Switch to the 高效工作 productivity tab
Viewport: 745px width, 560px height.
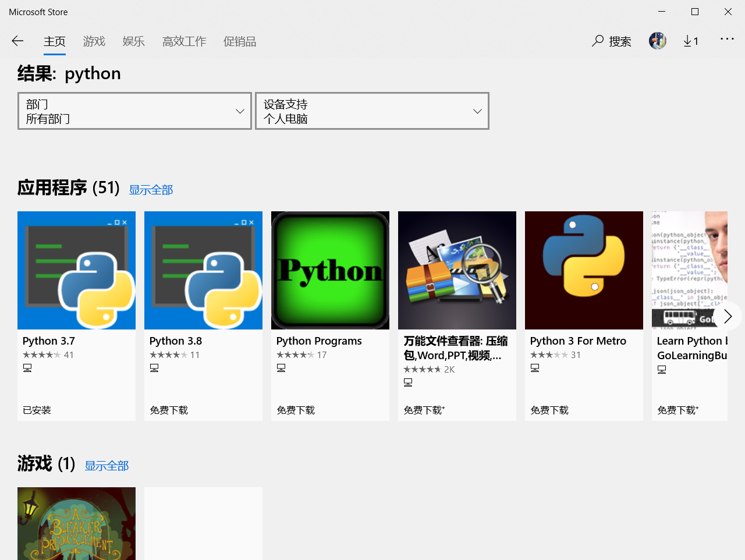(x=185, y=41)
